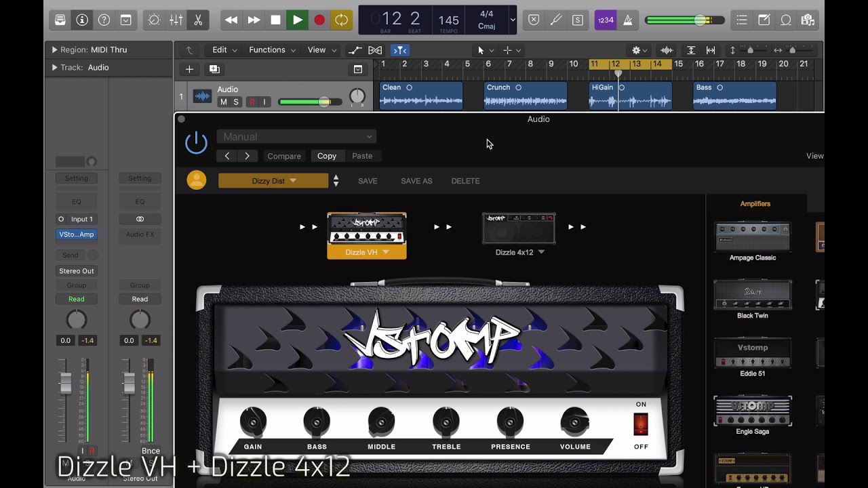868x488 pixels.
Task: Expand the Region: MIDI Thru disclosure triangle
Action: [54, 49]
